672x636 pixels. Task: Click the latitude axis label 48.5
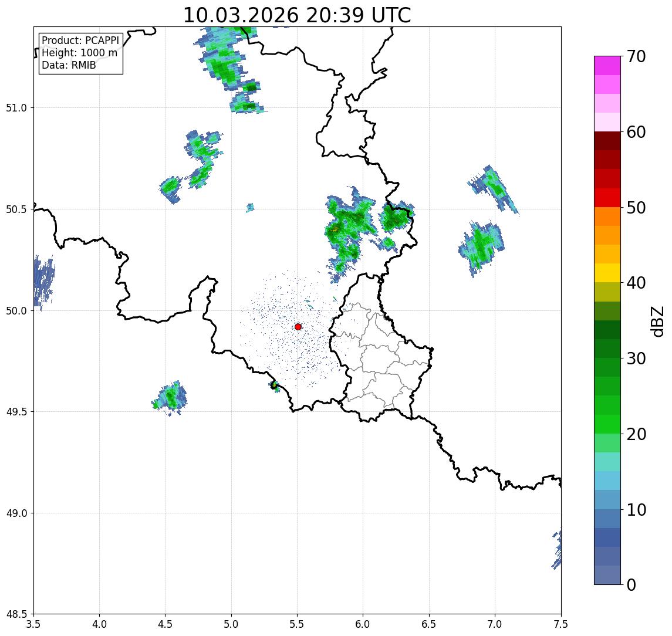click(16, 614)
